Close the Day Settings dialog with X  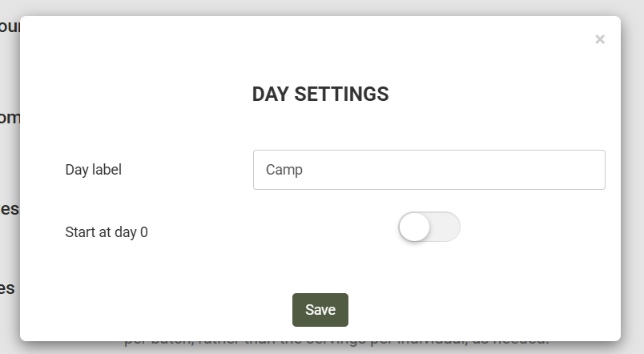point(600,39)
